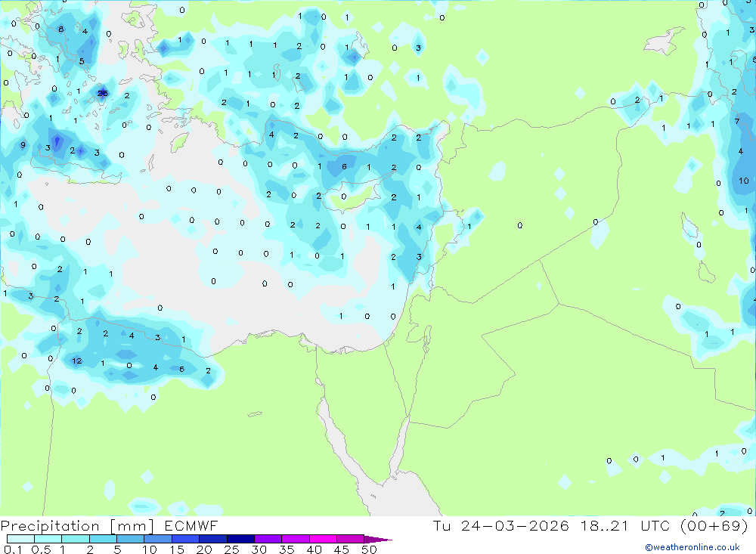Click the "(00+69)" forecast offset text
This screenshot has width=756, height=554.
click(714, 525)
